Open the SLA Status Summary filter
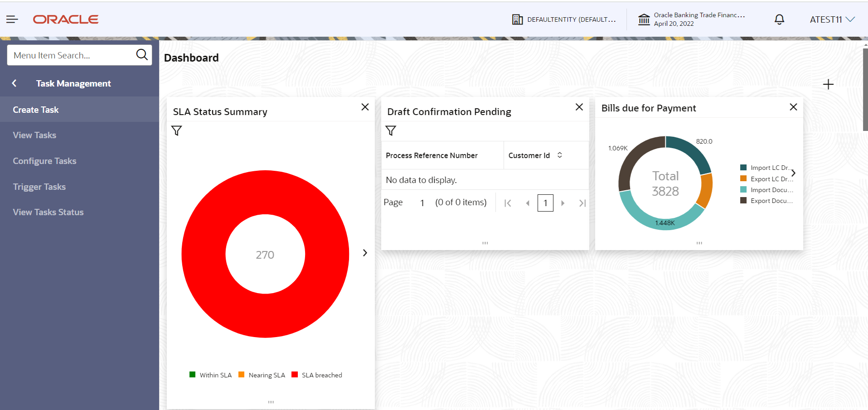 click(x=177, y=131)
